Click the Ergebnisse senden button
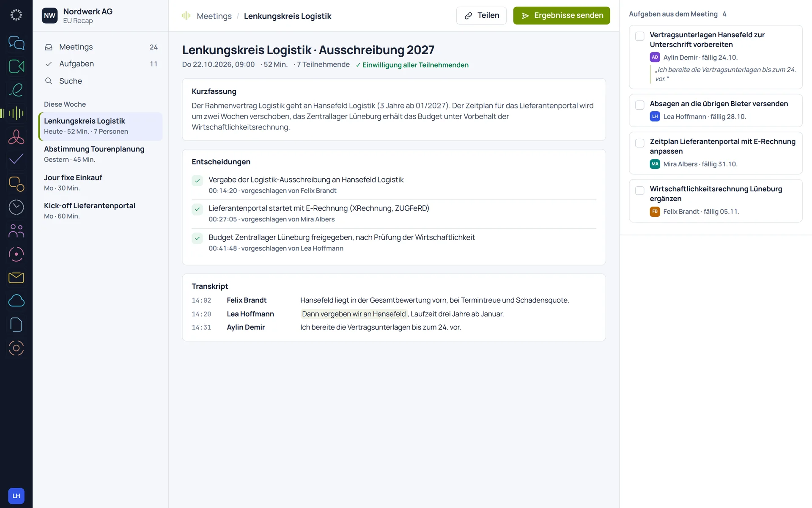The image size is (812, 508). point(561,16)
